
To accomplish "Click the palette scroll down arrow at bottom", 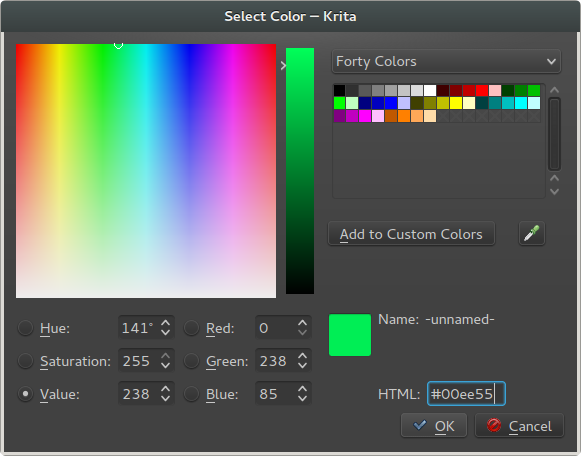I will (x=554, y=192).
